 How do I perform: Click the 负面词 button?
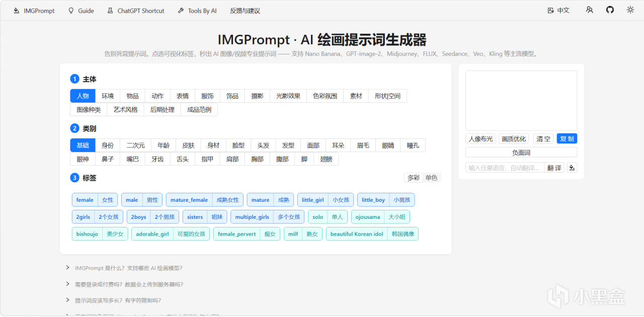521,152
